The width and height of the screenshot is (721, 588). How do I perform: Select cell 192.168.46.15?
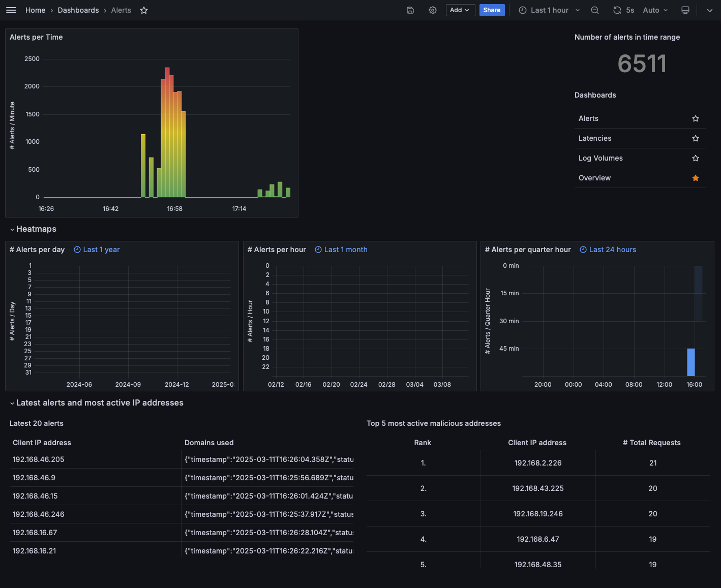(x=95, y=496)
